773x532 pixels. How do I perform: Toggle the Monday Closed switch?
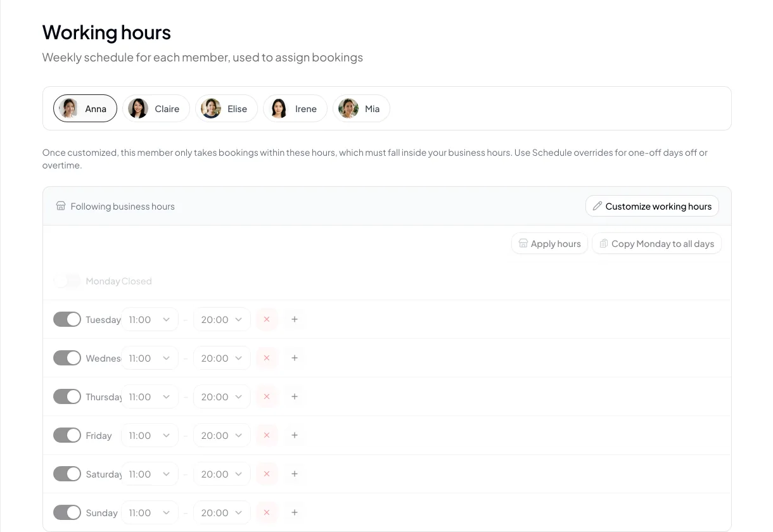click(x=67, y=281)
